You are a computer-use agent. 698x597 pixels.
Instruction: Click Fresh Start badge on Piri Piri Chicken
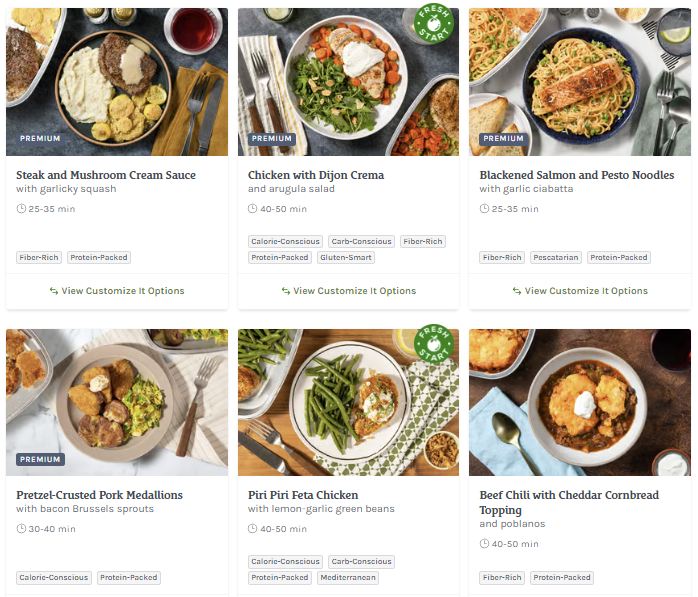click(x=434, y=344)
